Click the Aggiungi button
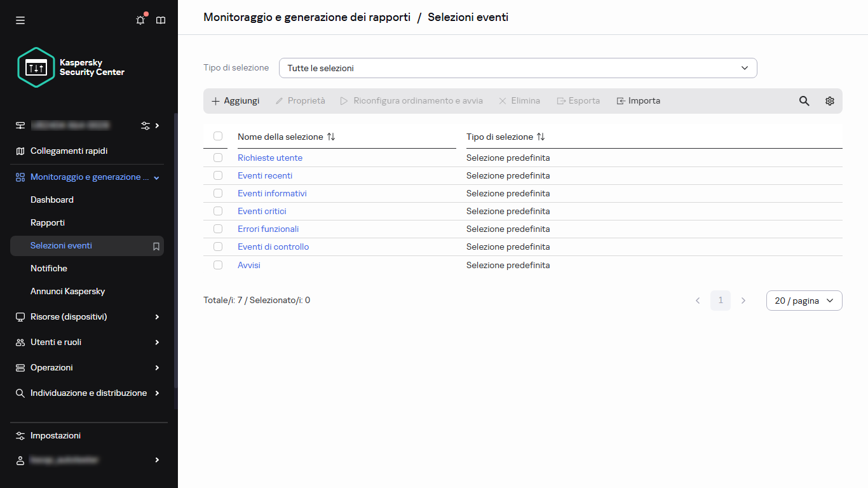 point(235,101)
